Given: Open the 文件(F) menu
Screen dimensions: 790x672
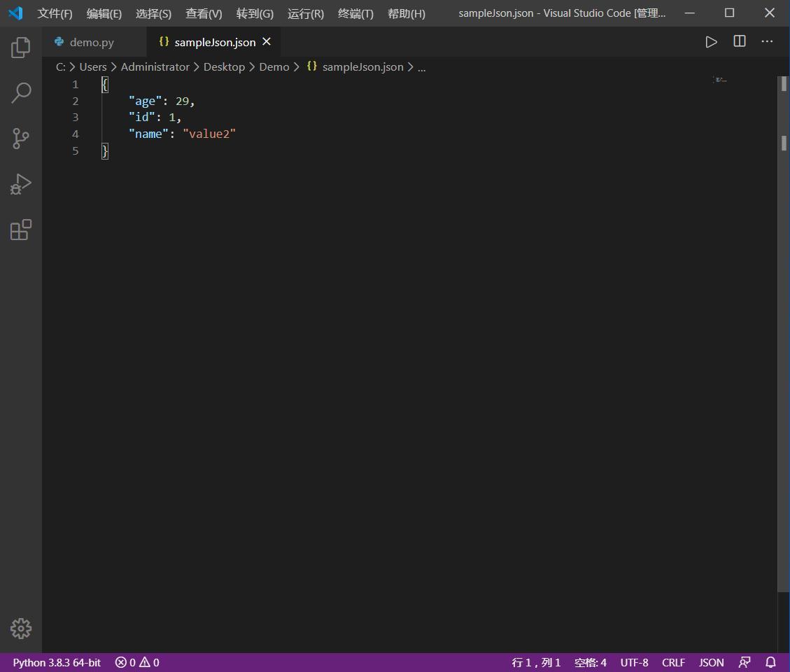Looking at the screenshot, I should pos(55,13).
